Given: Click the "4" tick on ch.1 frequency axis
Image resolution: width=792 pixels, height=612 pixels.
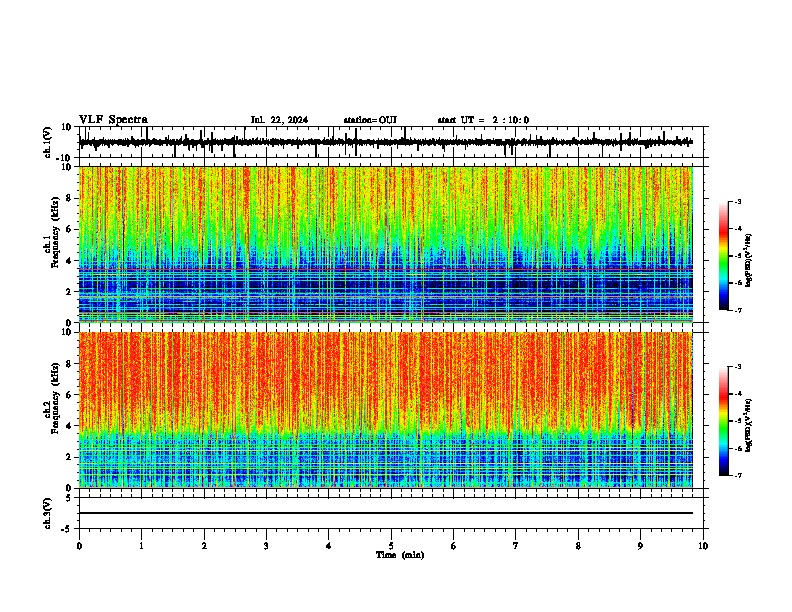Looking at the screenshot, I should pos(69,261).
